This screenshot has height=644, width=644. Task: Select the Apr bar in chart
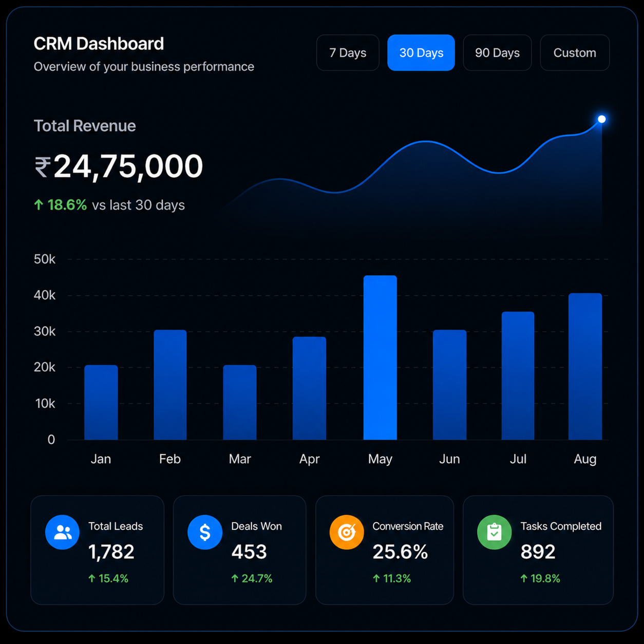309,388
